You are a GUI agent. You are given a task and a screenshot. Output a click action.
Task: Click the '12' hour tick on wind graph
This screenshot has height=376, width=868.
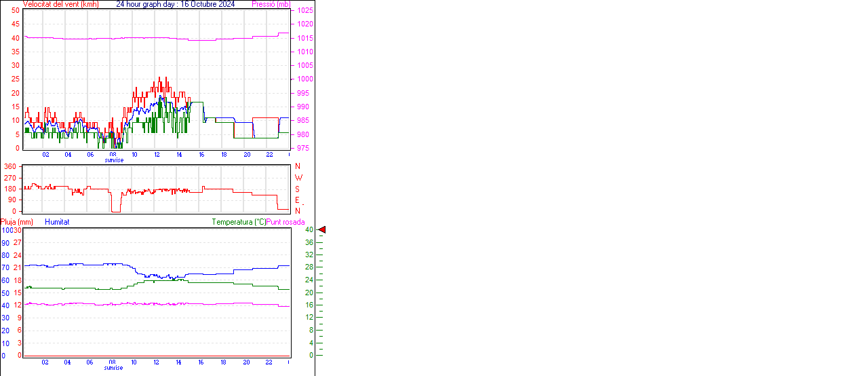pyautogui.click(x=157, y=155)
